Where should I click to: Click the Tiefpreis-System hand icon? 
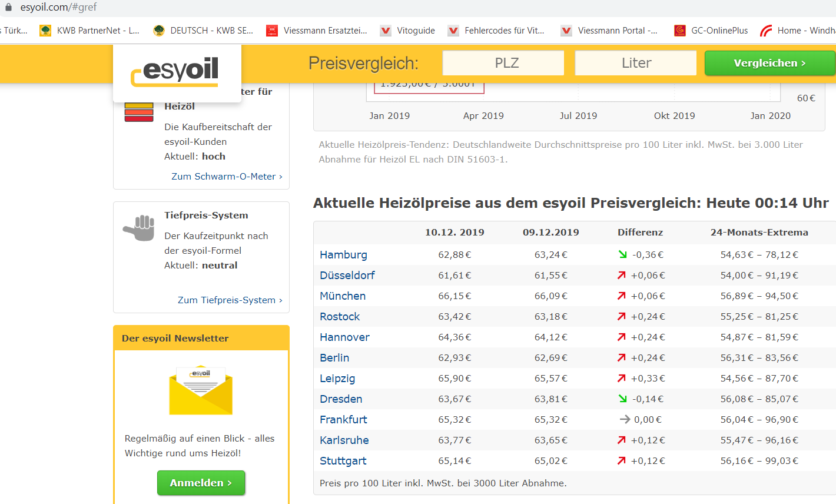click(x=139, y=228)
